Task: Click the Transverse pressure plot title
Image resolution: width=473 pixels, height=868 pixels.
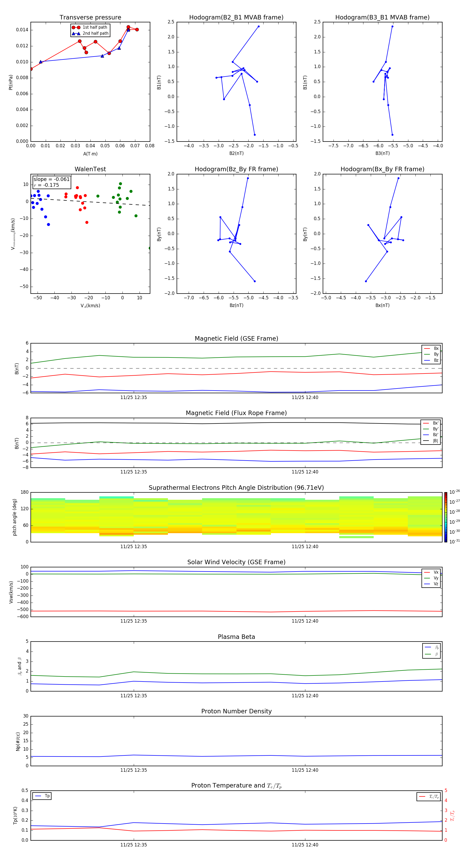Action: [90, 17]
